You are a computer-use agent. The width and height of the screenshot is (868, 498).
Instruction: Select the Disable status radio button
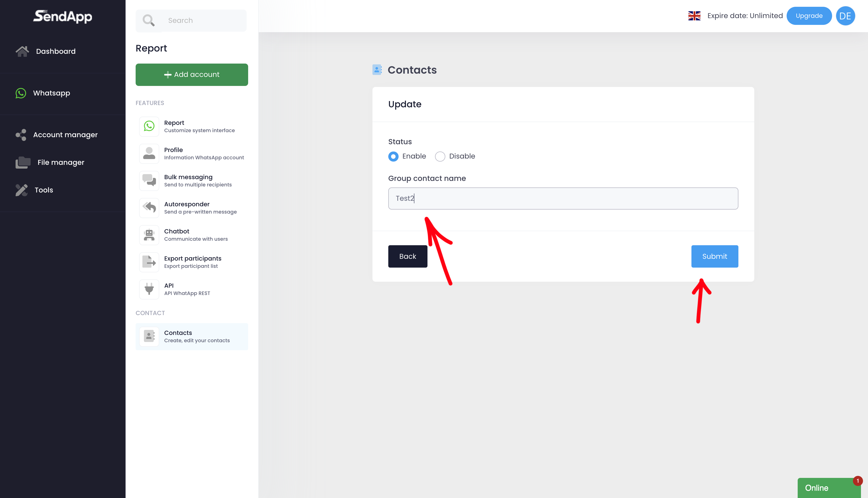(440, 156)
